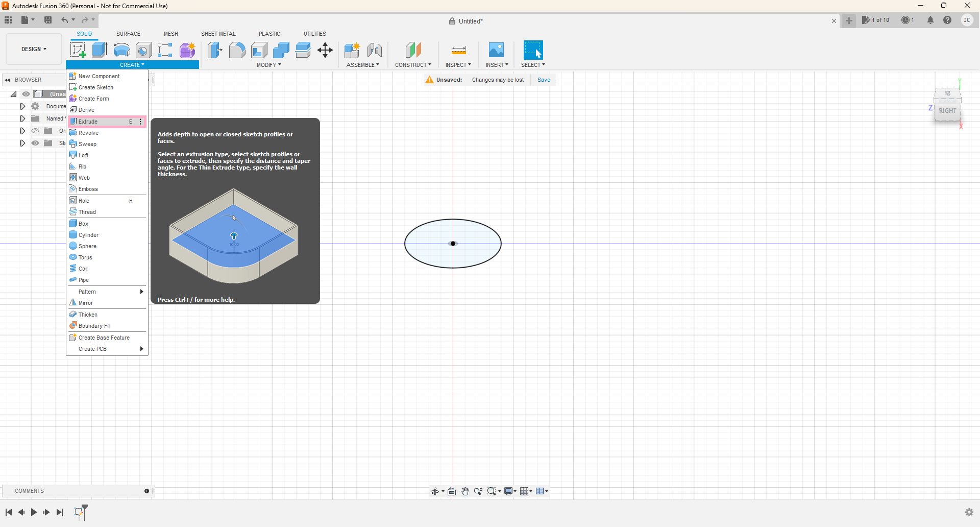Image resolution: width=980 pixels, height=527 pixels.
Task: Select the Press Pull tool
Action: point(215,50)
